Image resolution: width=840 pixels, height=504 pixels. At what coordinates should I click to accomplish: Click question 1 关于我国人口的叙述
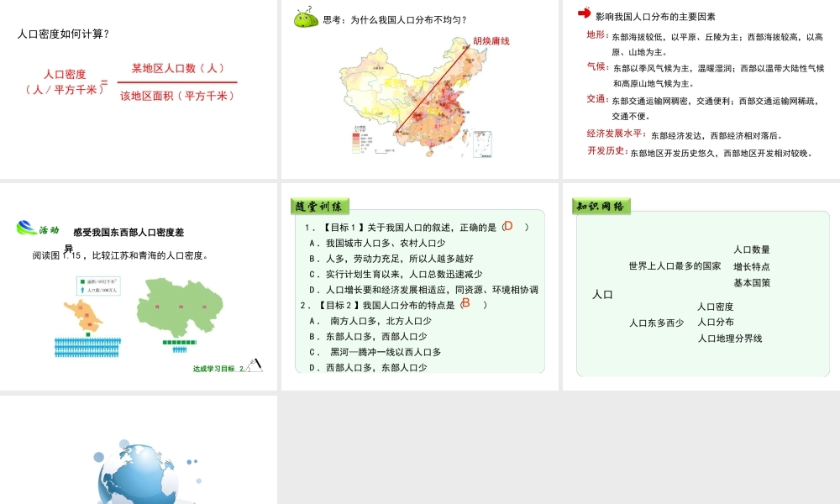click(x=417, y=227)
